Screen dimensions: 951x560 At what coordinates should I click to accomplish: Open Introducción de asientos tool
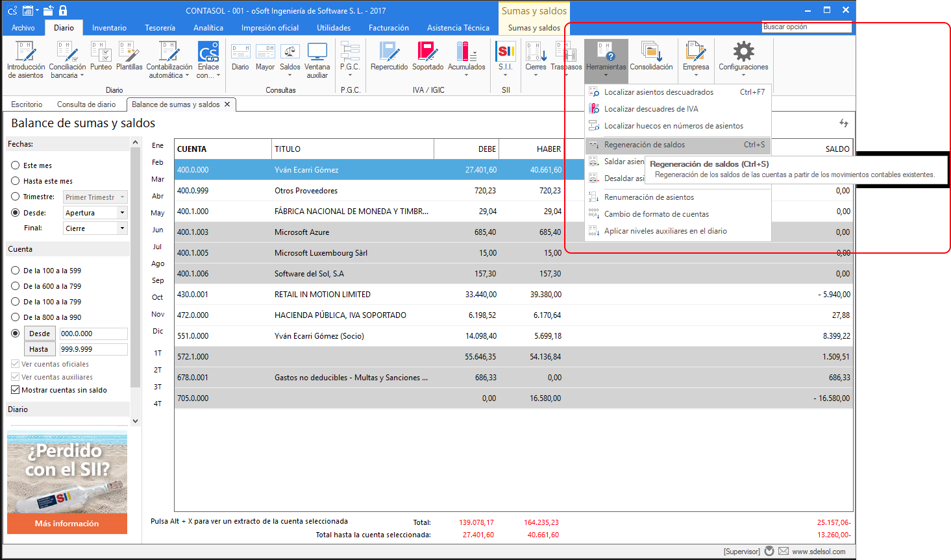[26, 60]
